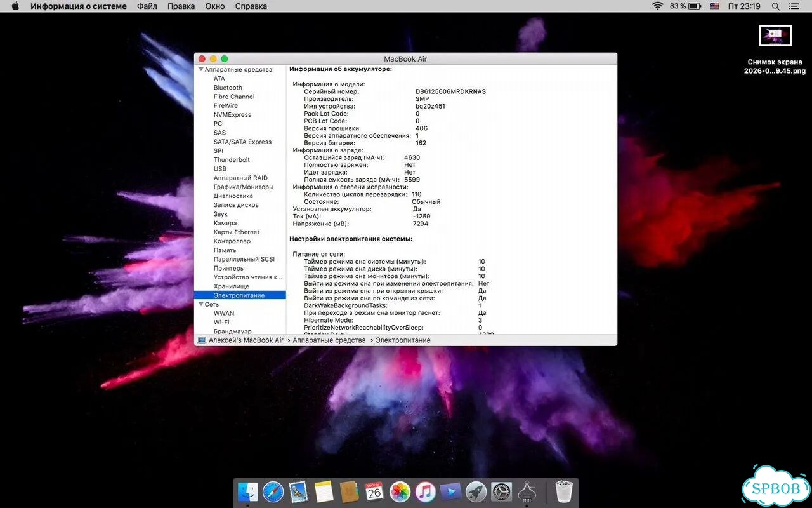Open the Trash in the Dock

[x=563, y=491]
